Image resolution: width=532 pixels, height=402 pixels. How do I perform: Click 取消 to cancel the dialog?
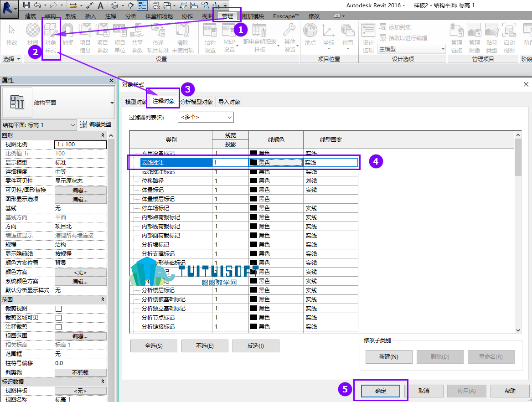[424, 391]
